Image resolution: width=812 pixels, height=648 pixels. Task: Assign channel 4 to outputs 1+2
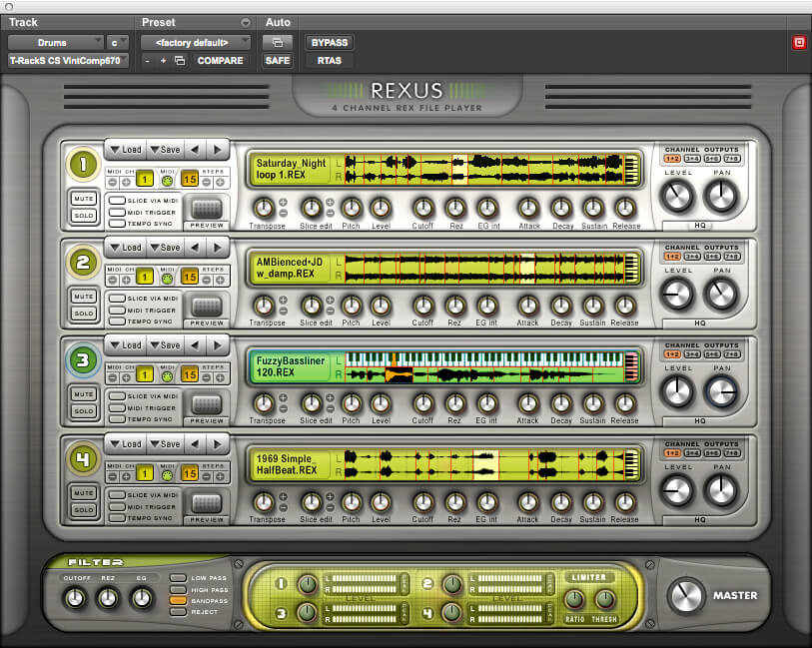[x=673, y=453]
